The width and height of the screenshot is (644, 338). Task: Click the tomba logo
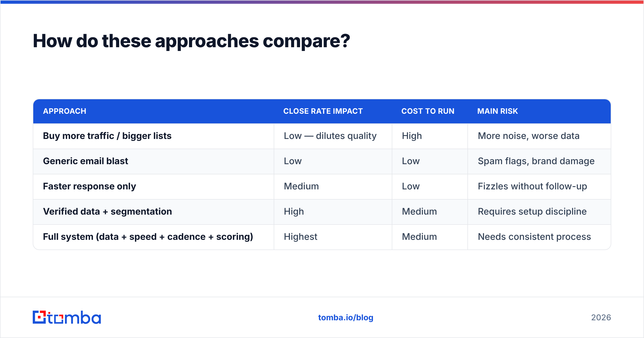[x=67, y=317]
